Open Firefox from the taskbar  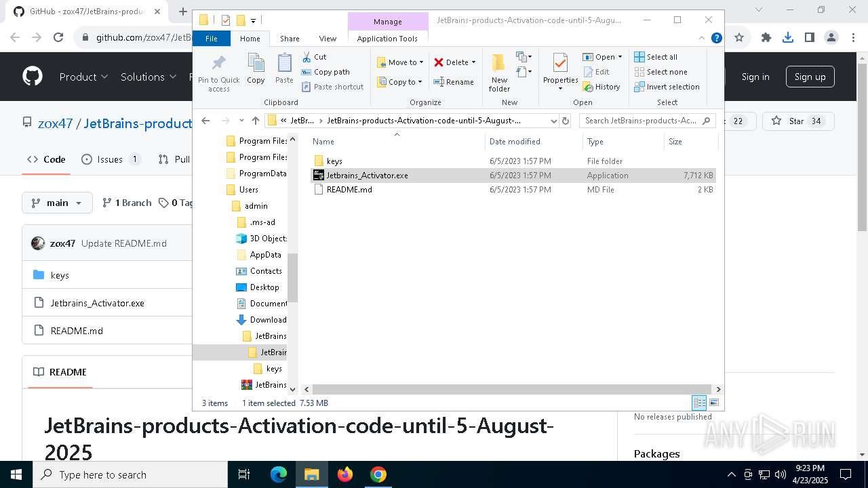pyautogui.click(x=345, y=474)
